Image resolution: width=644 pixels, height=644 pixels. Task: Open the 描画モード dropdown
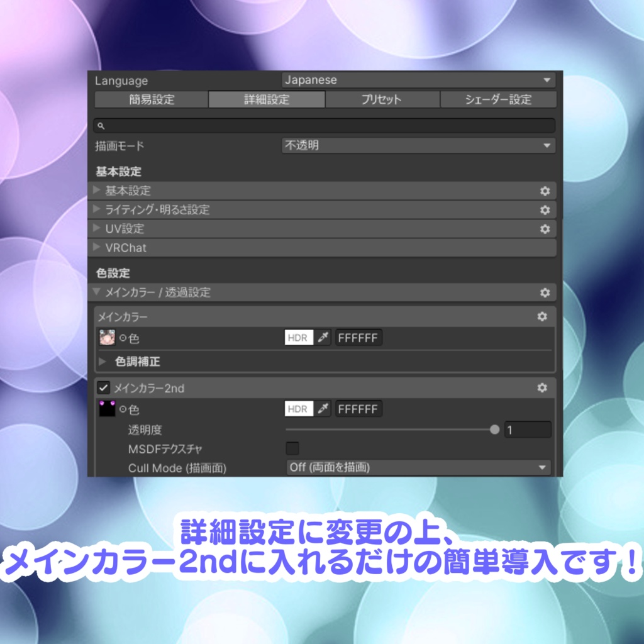pos(418,145)
